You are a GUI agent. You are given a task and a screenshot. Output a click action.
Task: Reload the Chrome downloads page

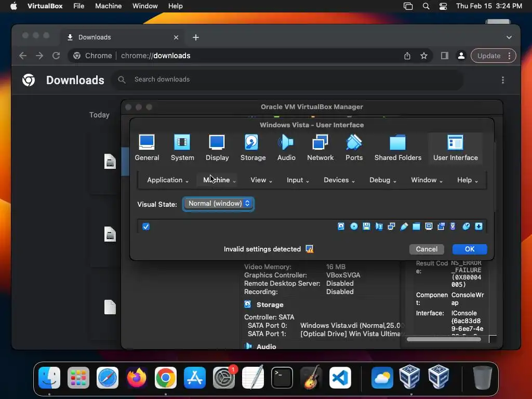56,56
